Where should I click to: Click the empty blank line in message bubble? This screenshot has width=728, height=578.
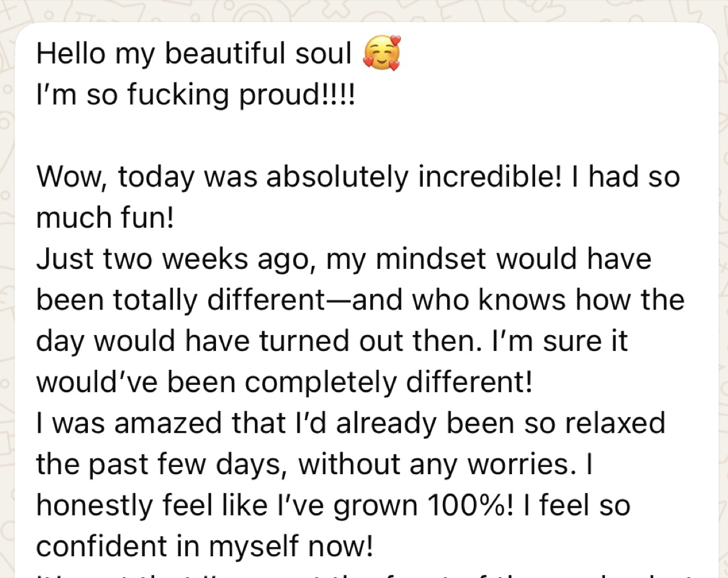[x=364, y=135]
